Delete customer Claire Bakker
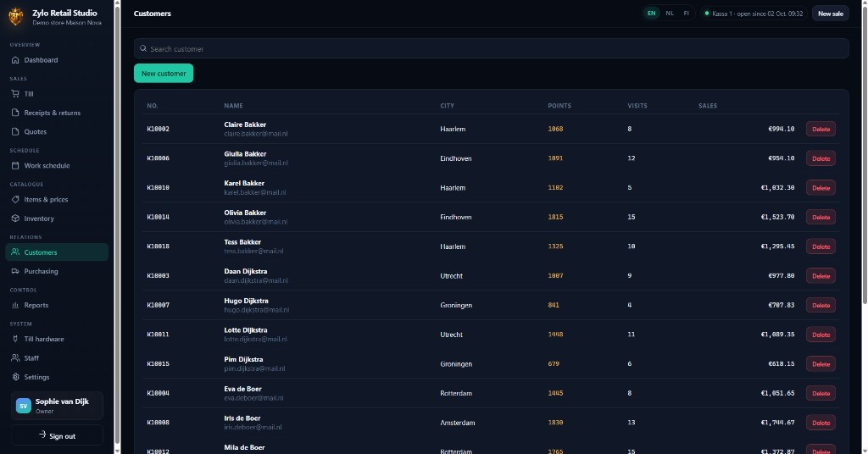This screenshot has width=868, height=454. click(x=821, y=129)
